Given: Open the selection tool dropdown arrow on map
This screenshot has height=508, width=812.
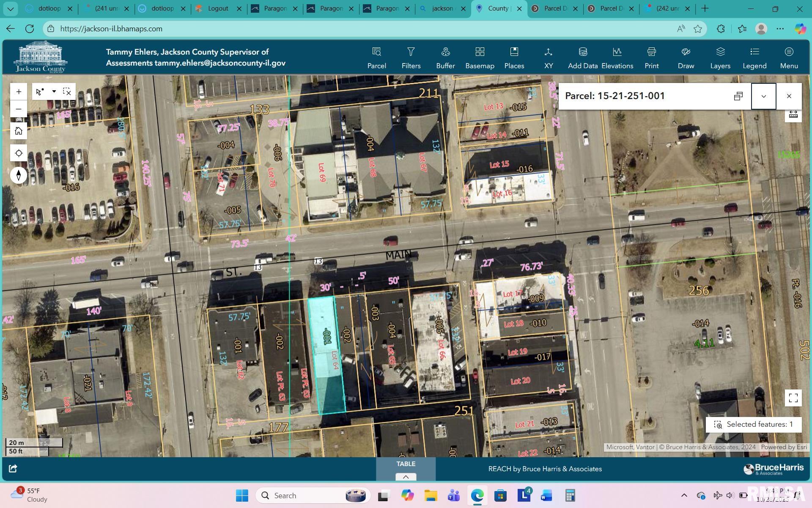Looking at the screenshot, I should [x=53, y=91].
